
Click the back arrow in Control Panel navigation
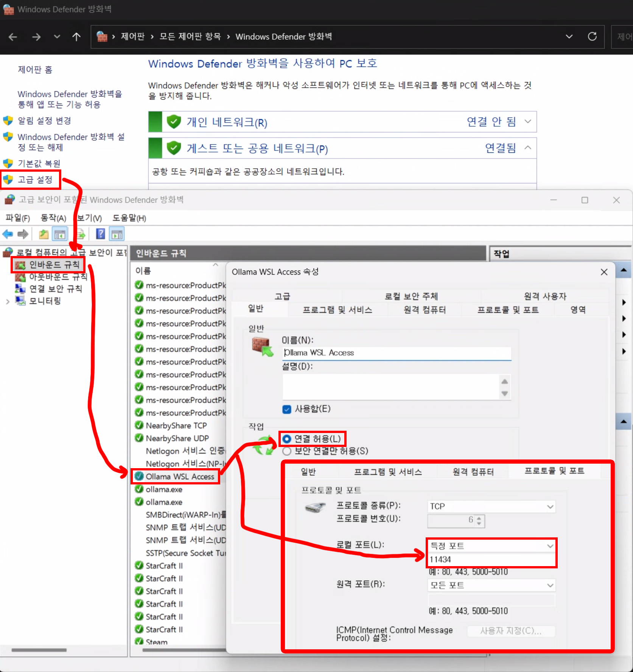13,37
